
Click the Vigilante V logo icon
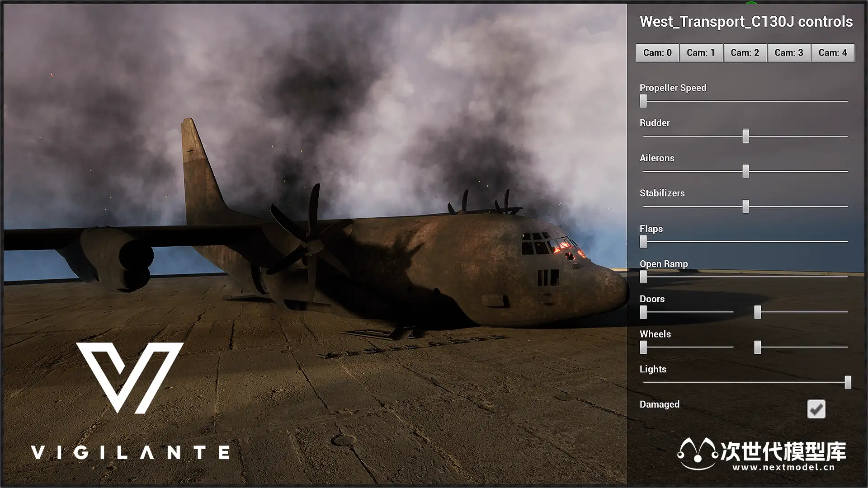[130, 377]
